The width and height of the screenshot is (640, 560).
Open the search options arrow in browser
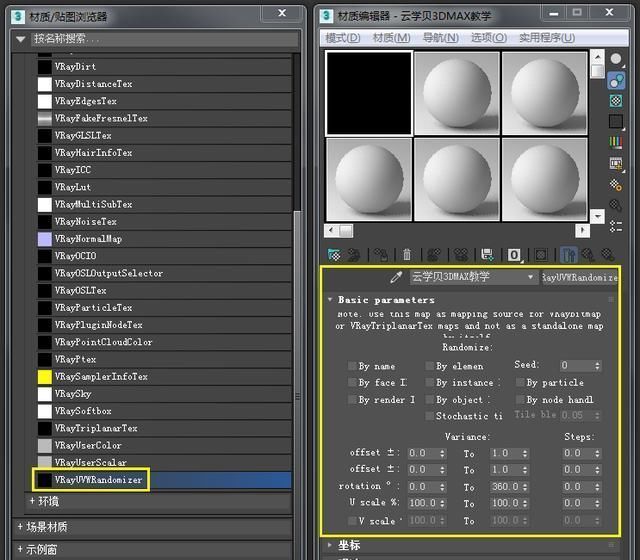pyautogui.click(x=20, y=40)
